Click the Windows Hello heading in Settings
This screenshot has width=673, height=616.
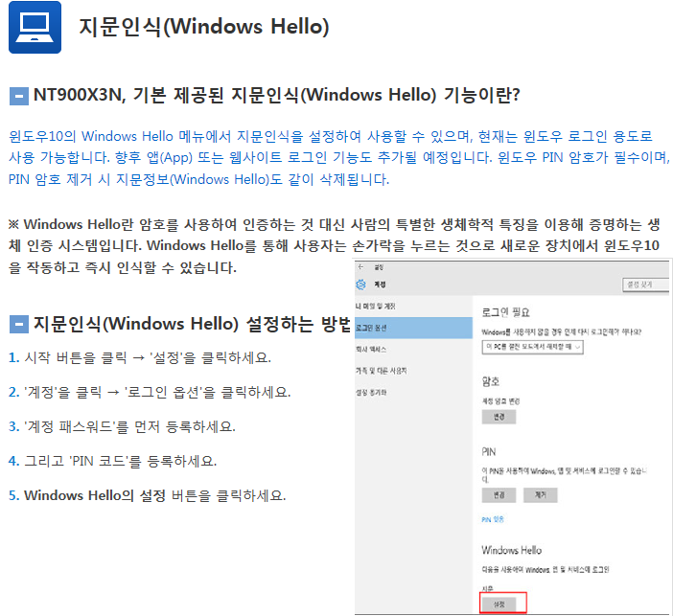click(x=512, y=550)
